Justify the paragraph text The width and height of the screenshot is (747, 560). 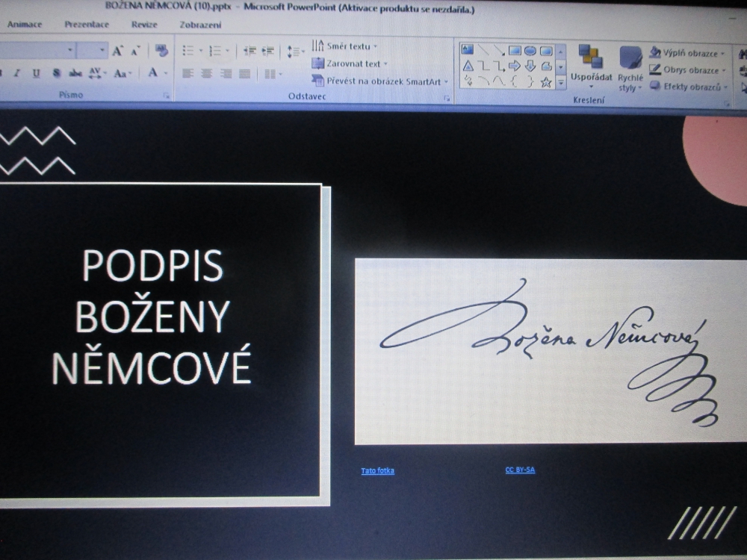244,74
